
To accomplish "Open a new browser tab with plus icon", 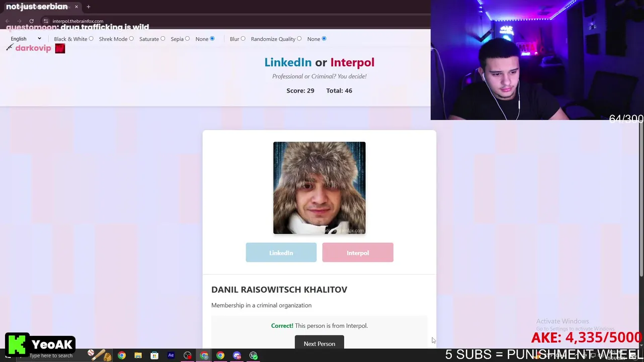I will pos(88,7).
